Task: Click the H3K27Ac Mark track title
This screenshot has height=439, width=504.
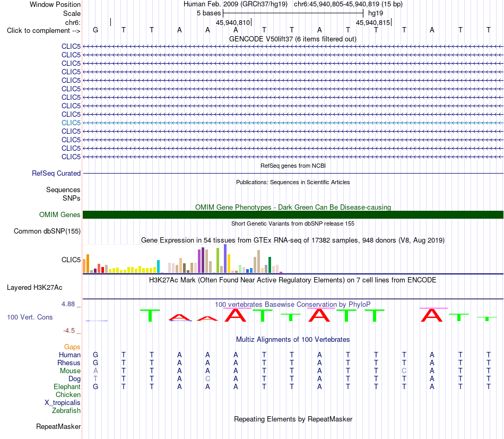Action: (x=293, y=280)
